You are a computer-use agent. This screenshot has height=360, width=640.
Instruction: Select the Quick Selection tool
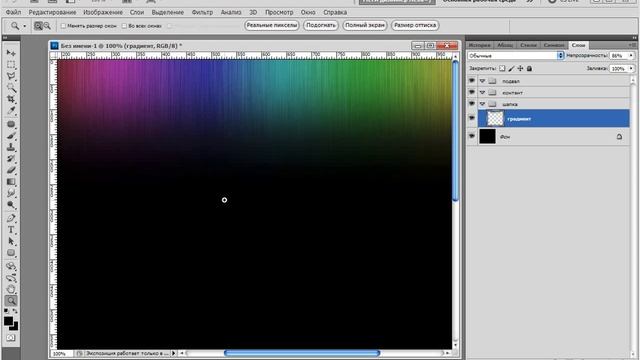pos(11,88)
